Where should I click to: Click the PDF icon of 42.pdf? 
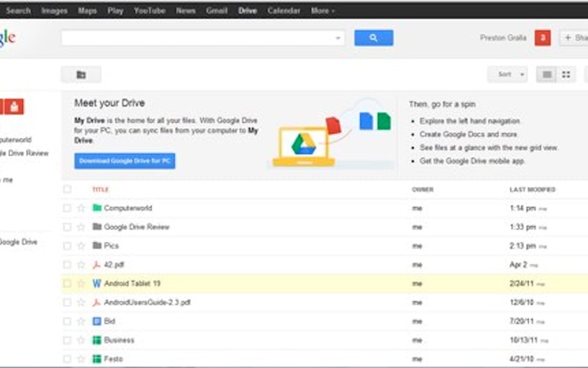[96, 265]
